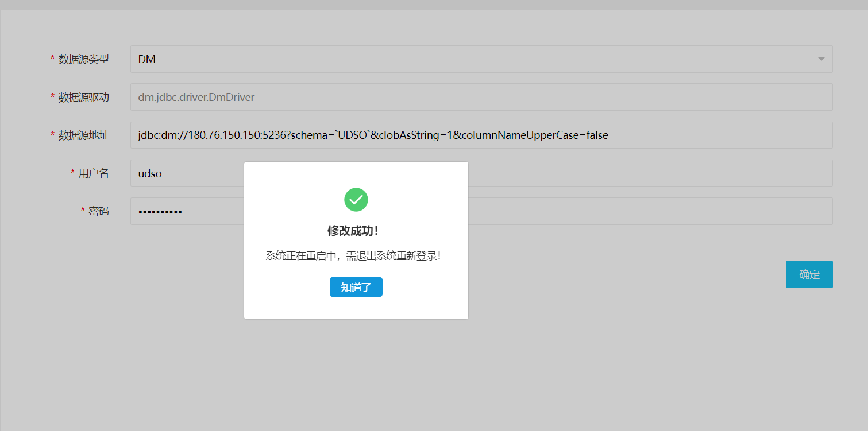Click the required asterisk next to 密码
This screenshot has width=868, height=431.
(x=83, y=211)
